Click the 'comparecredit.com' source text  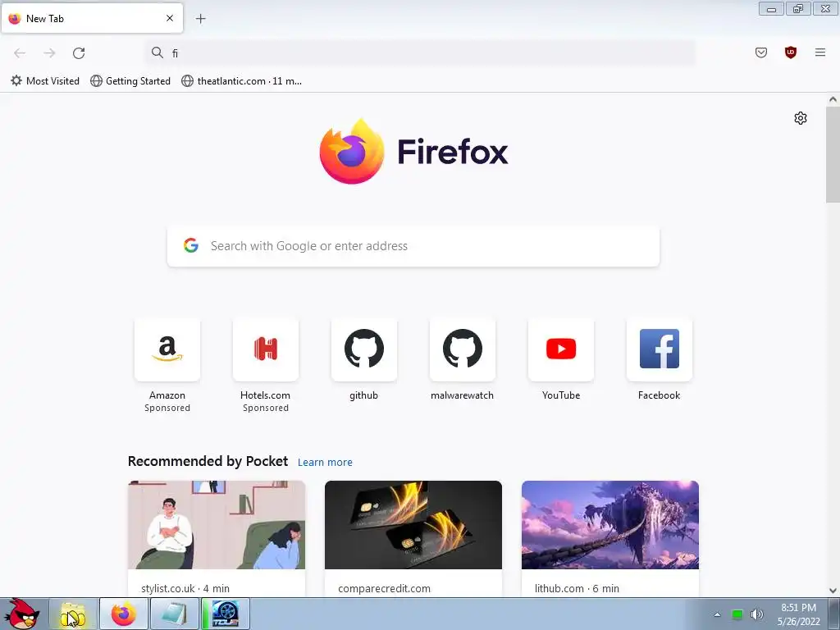(x=384, y=588)
